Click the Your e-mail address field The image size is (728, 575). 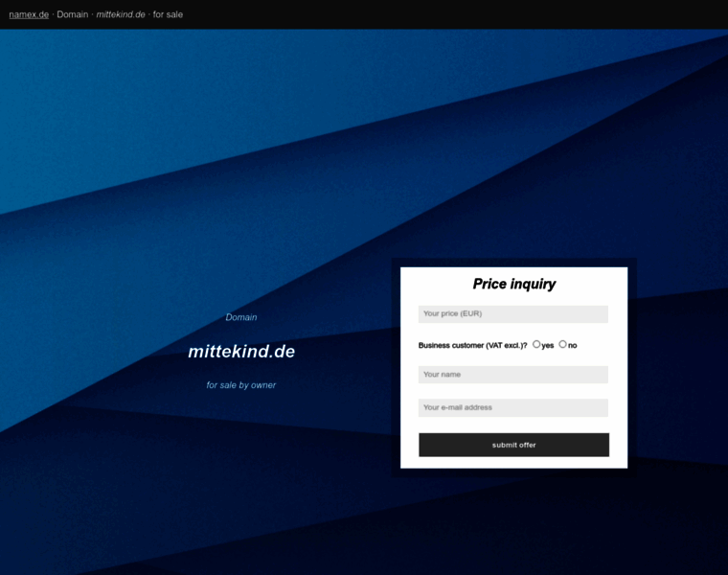513,408
